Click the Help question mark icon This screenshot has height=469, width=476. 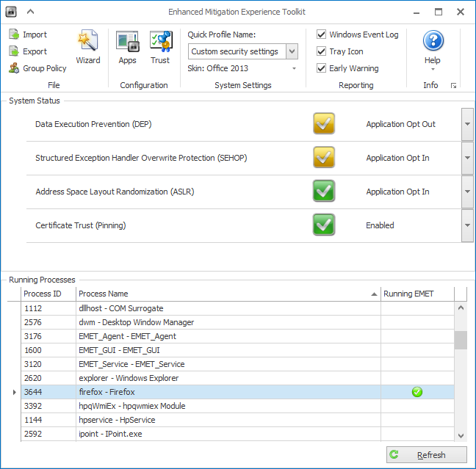433,42
